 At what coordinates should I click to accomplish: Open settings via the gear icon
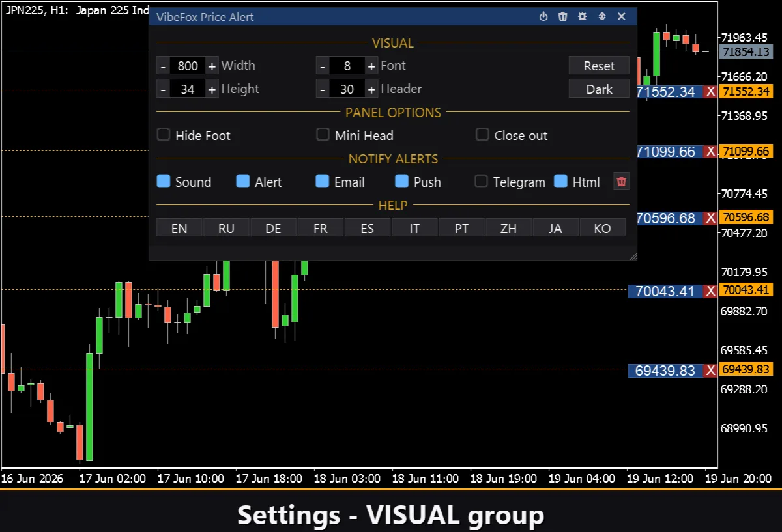[x=583, y=16]
